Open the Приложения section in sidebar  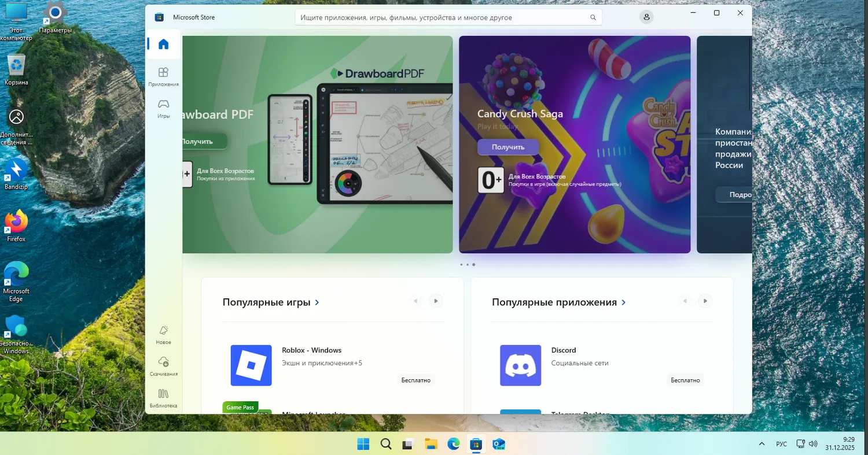coord(163,76)
